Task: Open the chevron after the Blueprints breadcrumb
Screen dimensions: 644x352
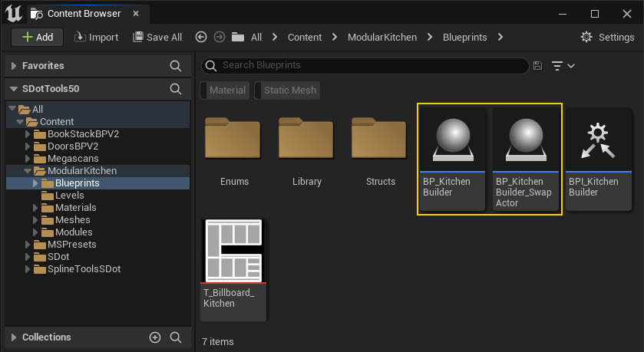Action: click(500, 37)
